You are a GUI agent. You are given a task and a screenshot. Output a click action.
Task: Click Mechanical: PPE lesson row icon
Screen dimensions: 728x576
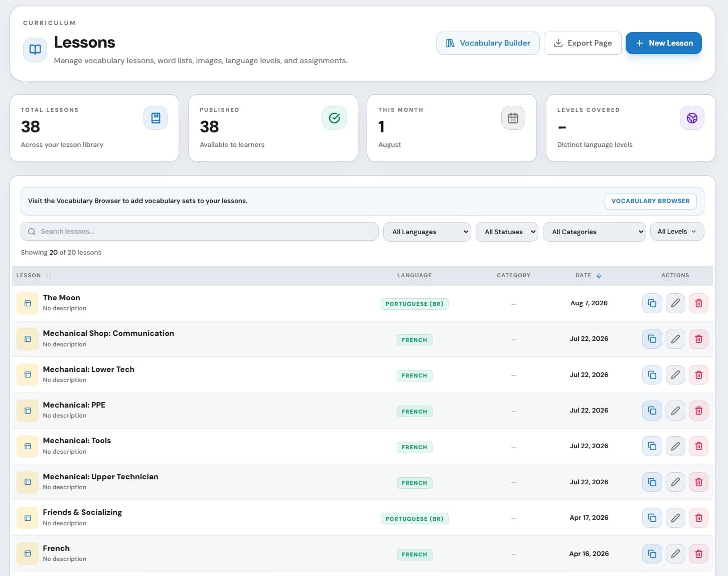(x=28, y=411)
